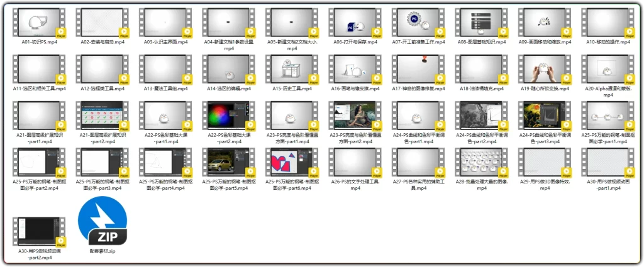Click A08-图层基础知识.mp4 layers thumbnail

coord(482,23)
